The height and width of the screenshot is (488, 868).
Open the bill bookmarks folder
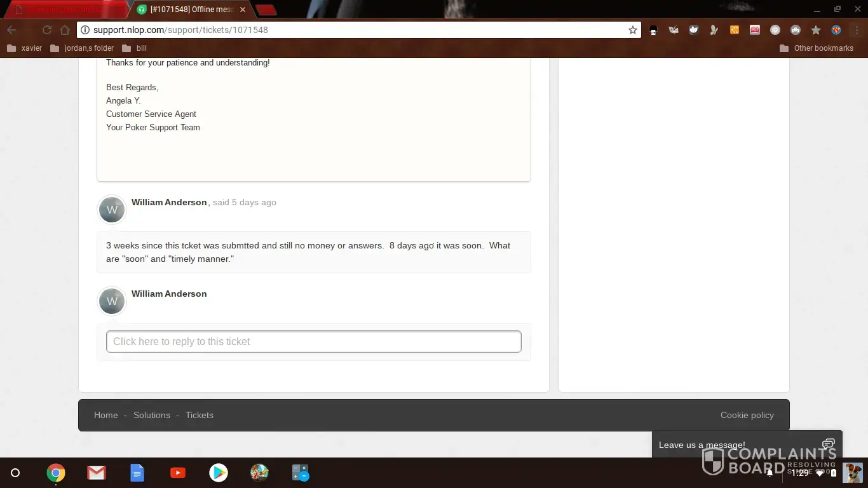tap(134, 48)
